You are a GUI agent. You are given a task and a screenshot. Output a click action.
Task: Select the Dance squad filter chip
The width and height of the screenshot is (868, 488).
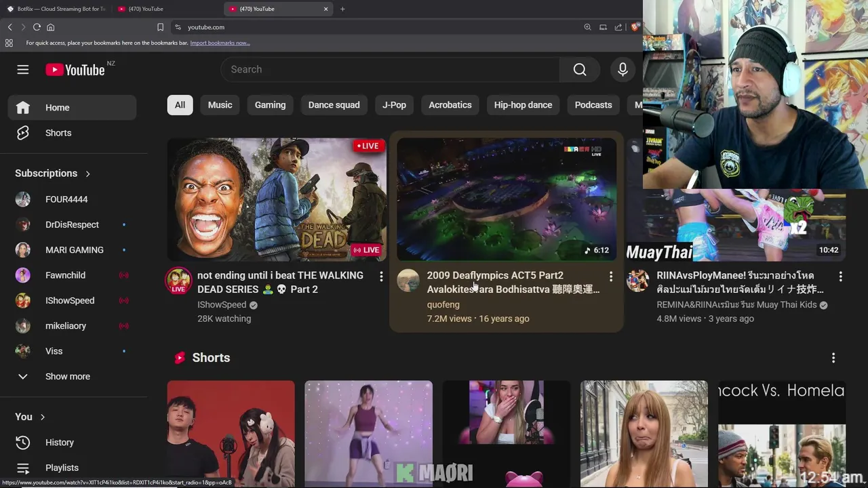tap(334, 105)
